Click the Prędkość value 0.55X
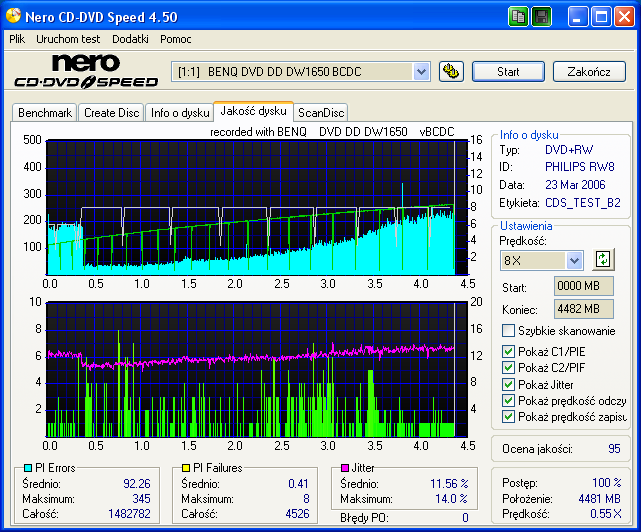This screenshot has height=532, width=641. (605, 514)
